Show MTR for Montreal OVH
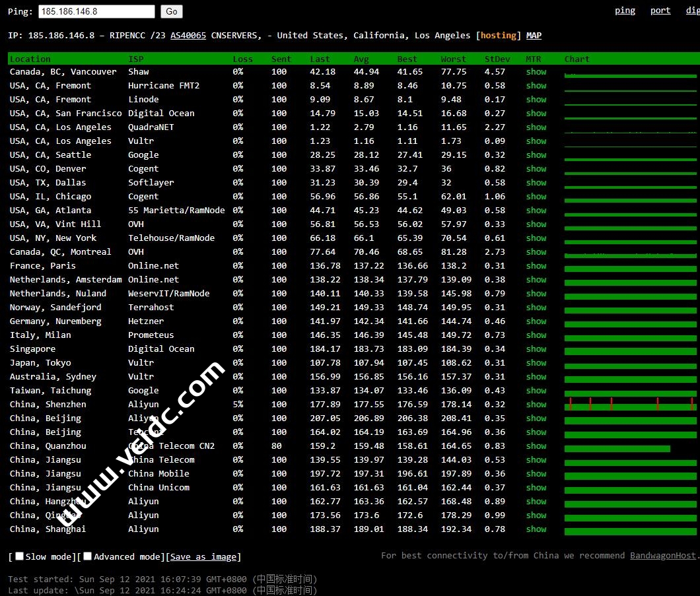This screenshot has height=596, width=700. pos(536,251)
